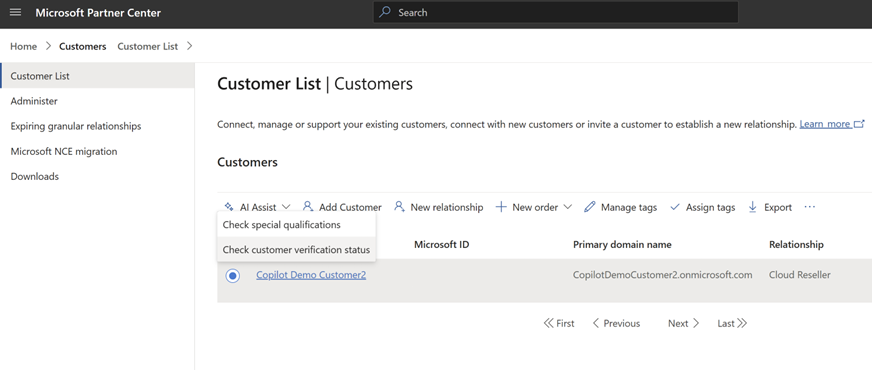The height and width of the screenshot is (370, 872).
Task: Go to the Next page
Action: tap(683, 323)
